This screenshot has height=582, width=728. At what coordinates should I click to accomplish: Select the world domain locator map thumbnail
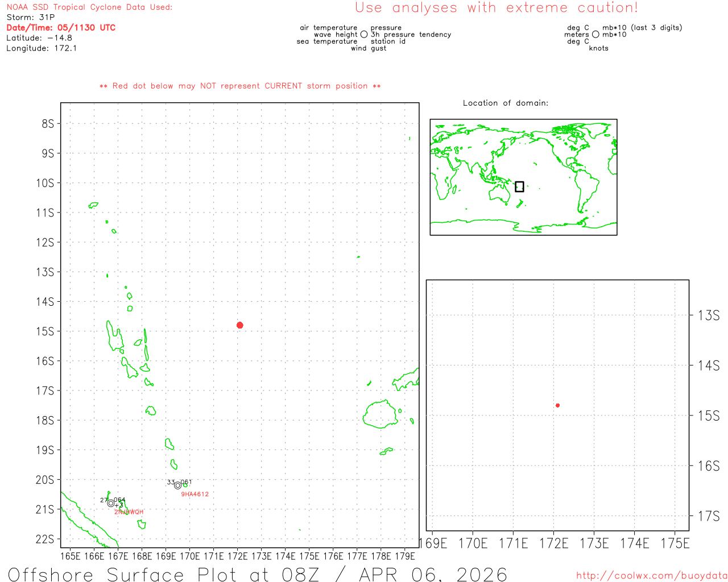pos(523,177)
